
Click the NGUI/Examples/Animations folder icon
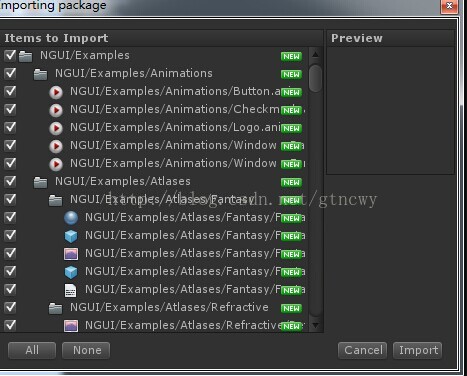[x=40, y=74]
